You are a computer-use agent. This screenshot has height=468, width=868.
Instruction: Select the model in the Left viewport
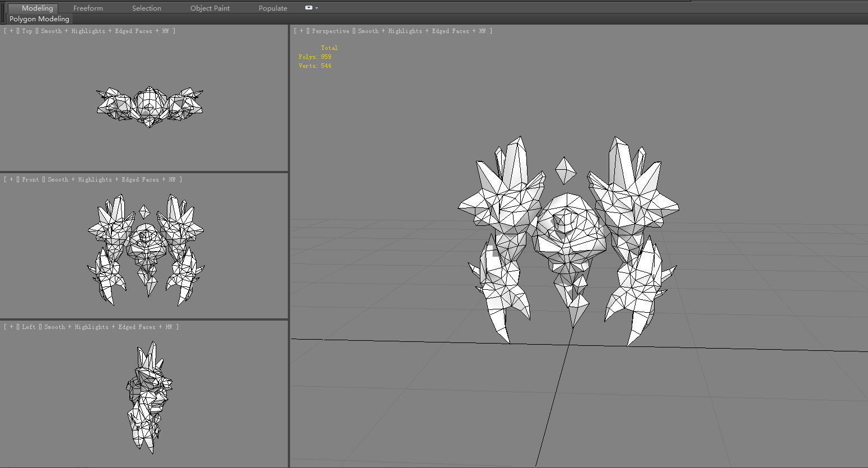(148, 398)
